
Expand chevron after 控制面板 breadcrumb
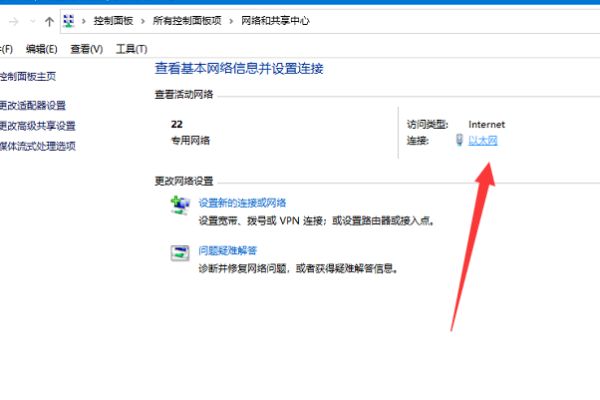(143, 21)
